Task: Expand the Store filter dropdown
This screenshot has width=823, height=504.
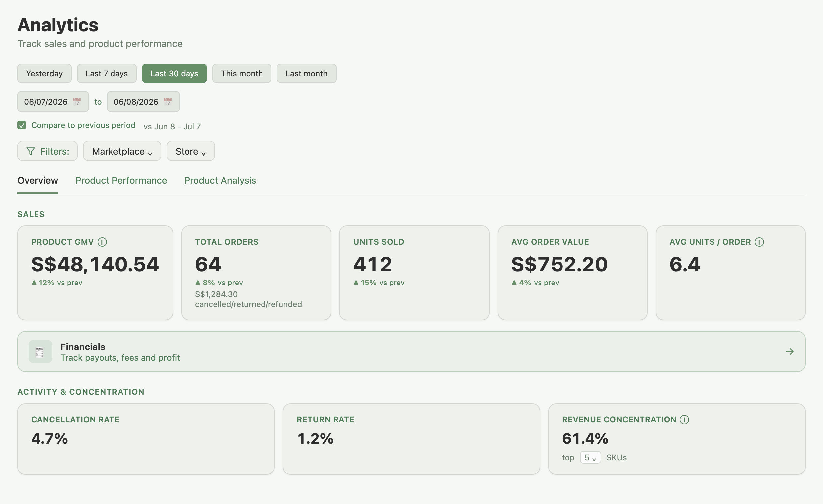Action: 191,151
